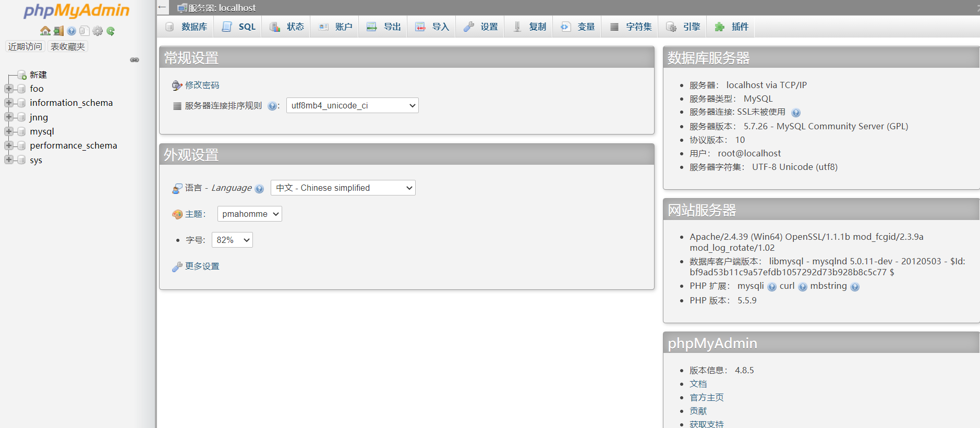Click the jnng database cylinder icon
Screen dimensions: 980x428
click(x=21, y=117)
